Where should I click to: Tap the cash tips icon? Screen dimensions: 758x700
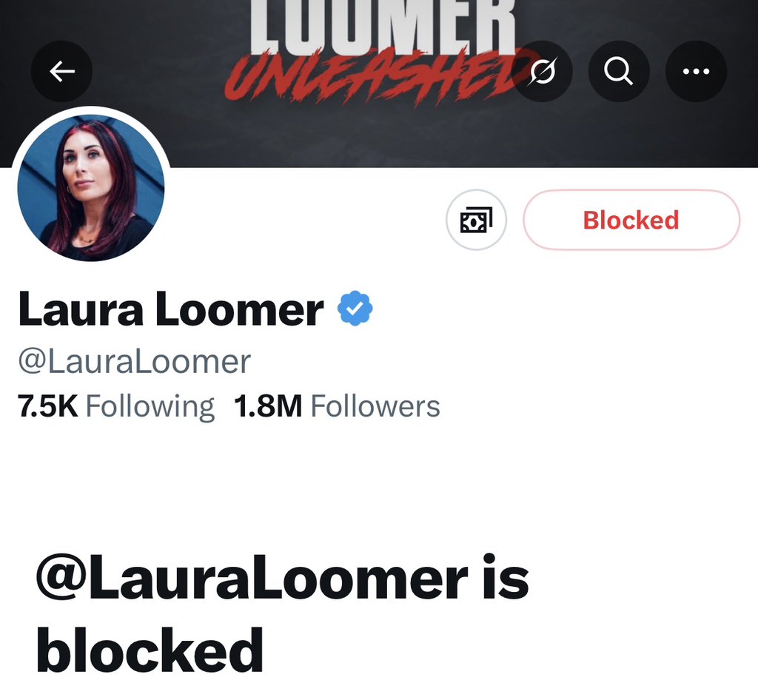476,220
